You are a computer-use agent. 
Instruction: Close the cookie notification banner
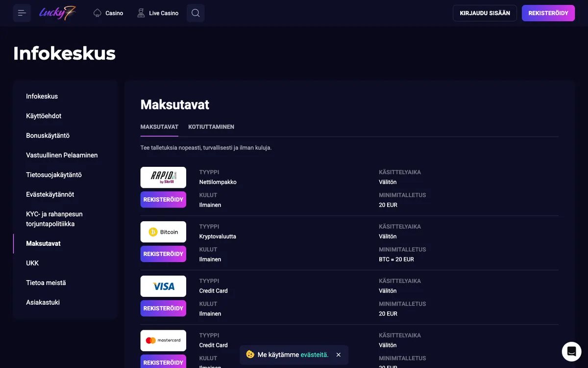pyautogui.click(x=339, y=355)
